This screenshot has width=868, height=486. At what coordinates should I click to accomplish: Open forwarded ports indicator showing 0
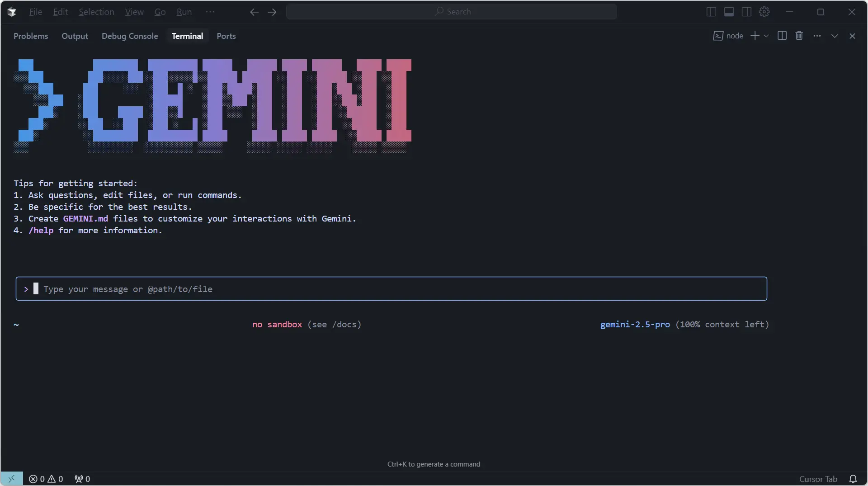[82, 479]
